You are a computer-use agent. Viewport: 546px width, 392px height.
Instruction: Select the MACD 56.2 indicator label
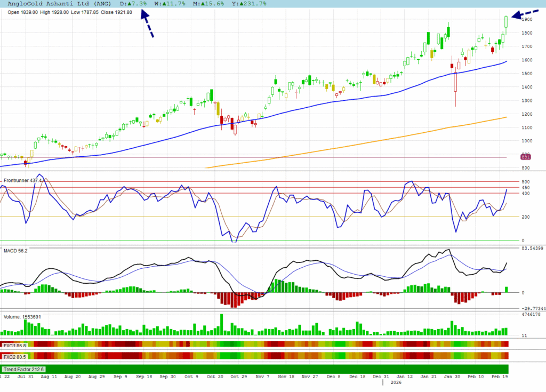coord(16,250)
